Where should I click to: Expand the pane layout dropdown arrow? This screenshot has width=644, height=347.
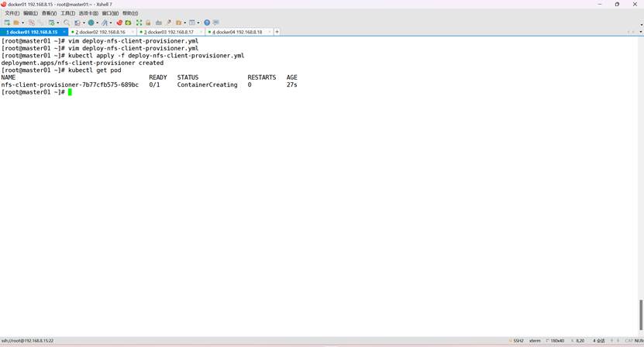click(x=198, y=22)
